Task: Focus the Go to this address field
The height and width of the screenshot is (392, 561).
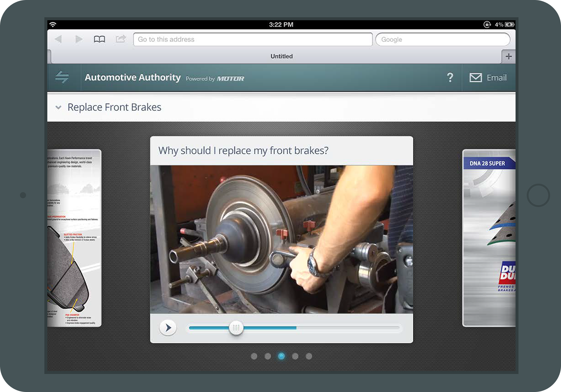Action: point(253,40)
